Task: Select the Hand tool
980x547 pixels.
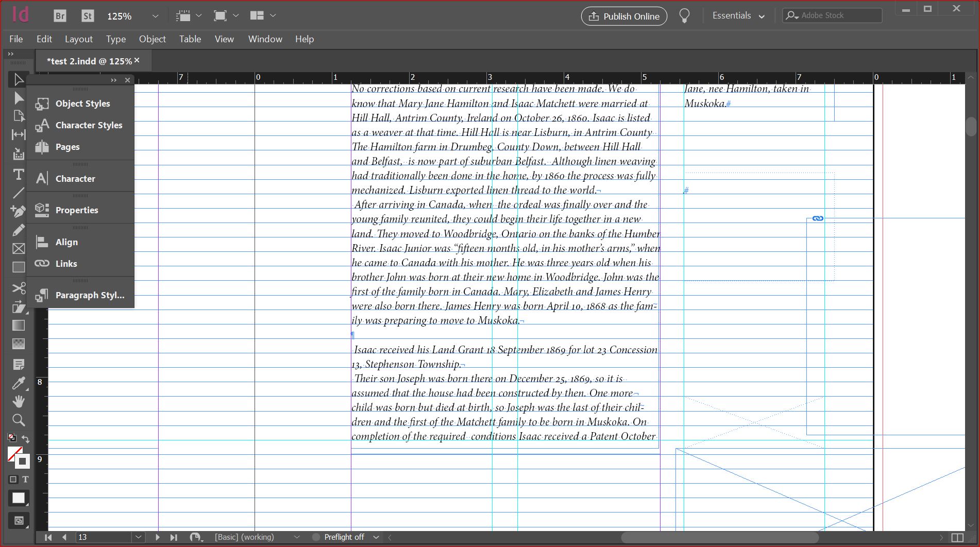Action: coord(19,401)
